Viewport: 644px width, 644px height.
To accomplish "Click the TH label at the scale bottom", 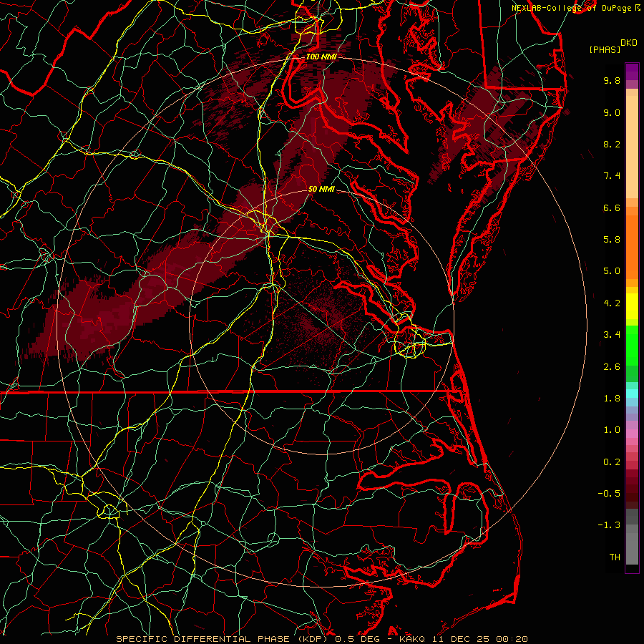I will [x=615, y=557].
